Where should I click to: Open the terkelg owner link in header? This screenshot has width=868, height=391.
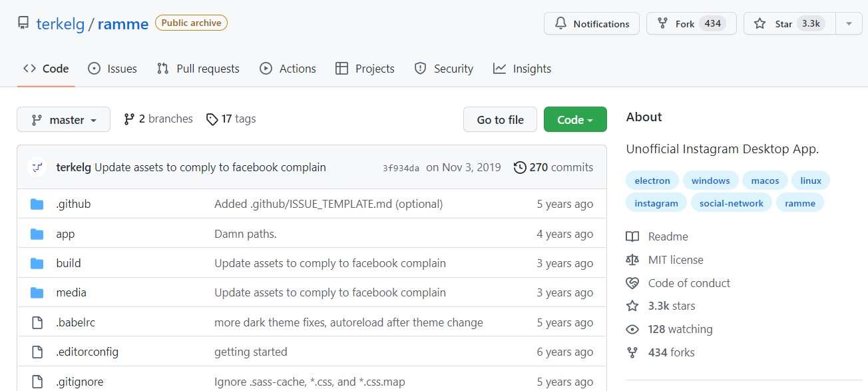tap(61, 24)
